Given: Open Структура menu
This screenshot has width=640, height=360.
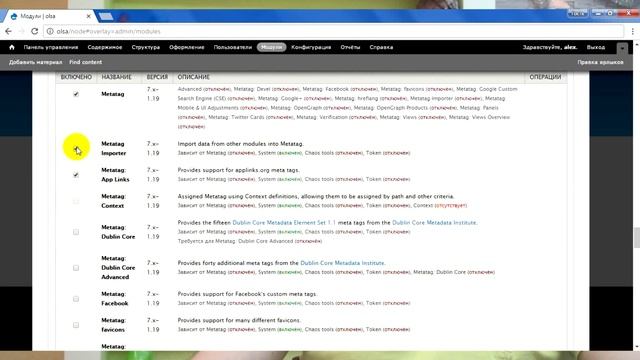Looking at the screenshot, I should (x=146, y=47).
